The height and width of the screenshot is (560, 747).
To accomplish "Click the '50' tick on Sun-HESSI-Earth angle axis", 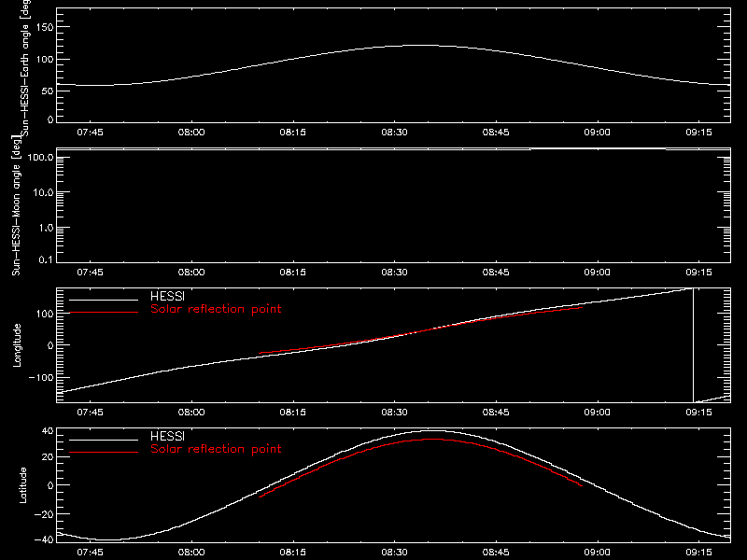I will pyautogui.click(x=48, y=91).
